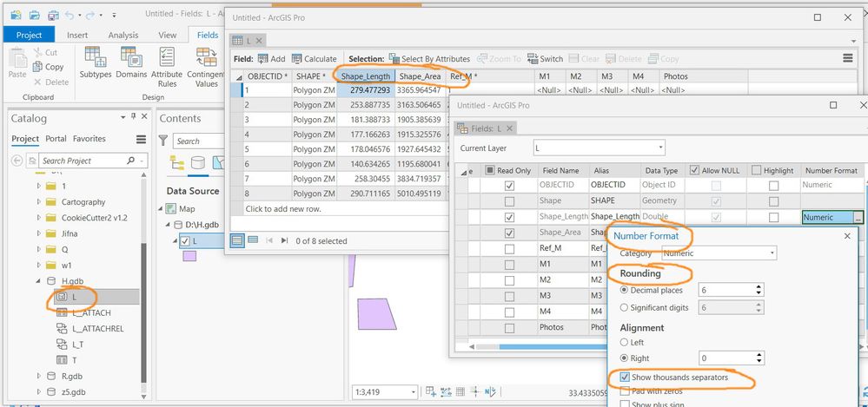Expand the z5.gdb geodatabase in Catalog
This screenshot has height=407, width=868.
click(38, 392)
